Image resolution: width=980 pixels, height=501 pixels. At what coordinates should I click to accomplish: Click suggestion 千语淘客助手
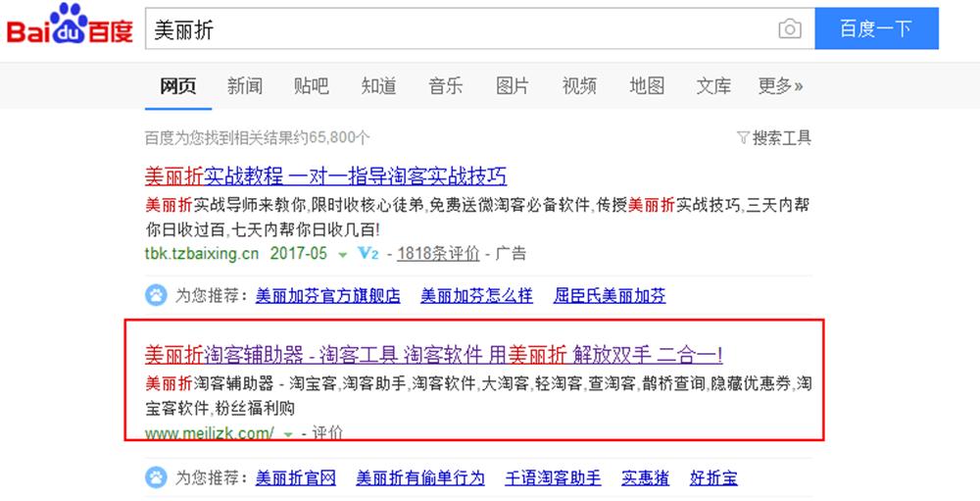click(x=553, y=478)
